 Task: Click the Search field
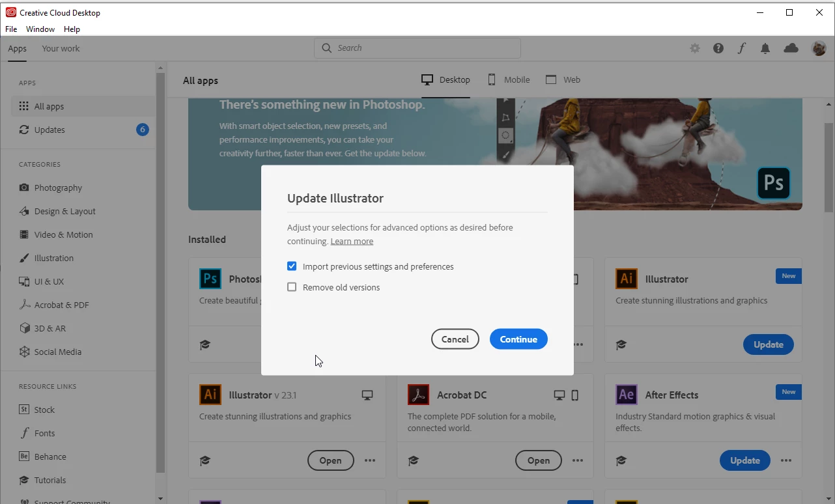[417, 48]
